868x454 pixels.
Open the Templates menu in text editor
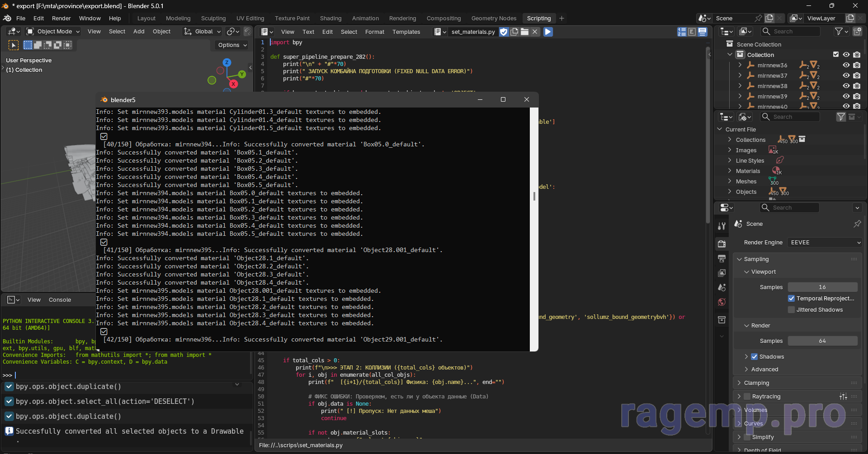point(406,32)
